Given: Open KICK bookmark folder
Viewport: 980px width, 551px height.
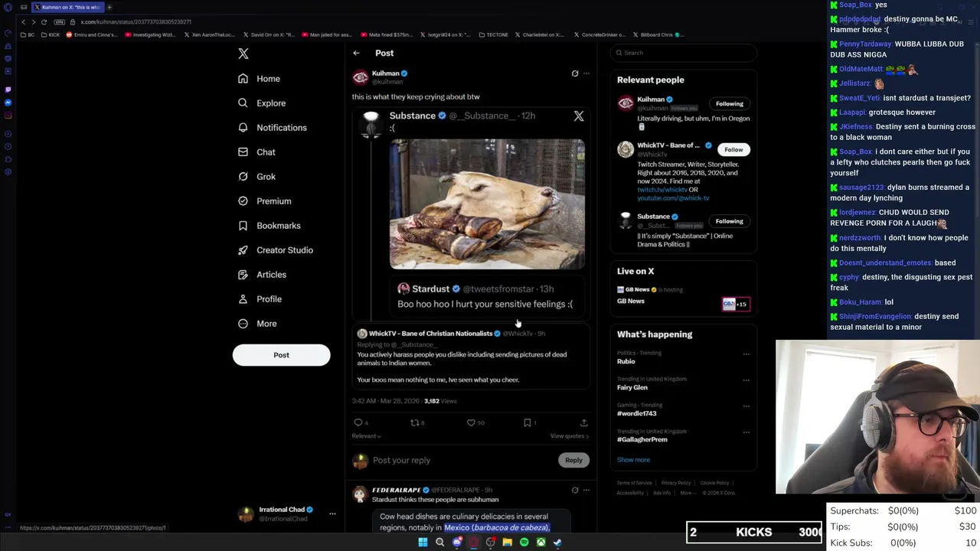Looking at the screenshot, I should 51,34.
